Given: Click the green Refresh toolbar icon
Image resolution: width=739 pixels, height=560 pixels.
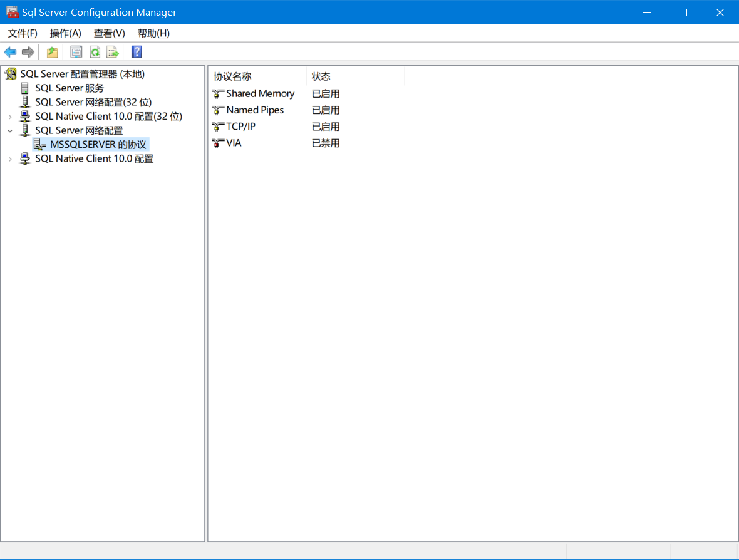Looking at the screenshot, I should 95,52.
